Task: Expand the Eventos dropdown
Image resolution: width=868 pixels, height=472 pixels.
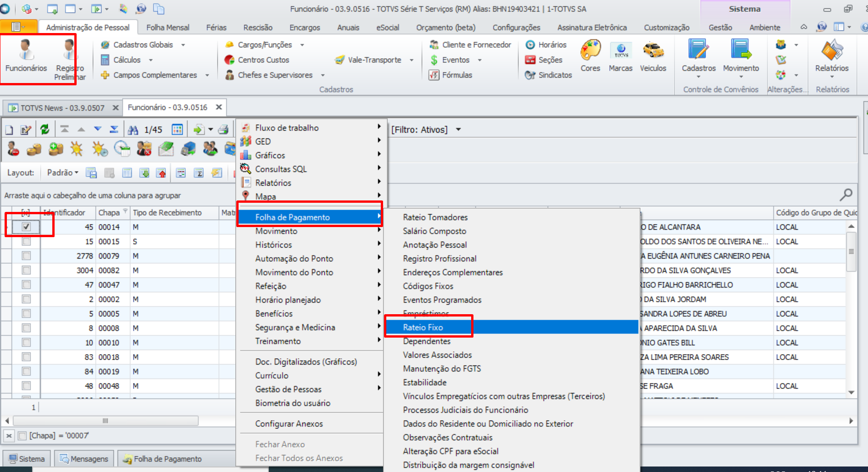Action: (x=479, y=60)
